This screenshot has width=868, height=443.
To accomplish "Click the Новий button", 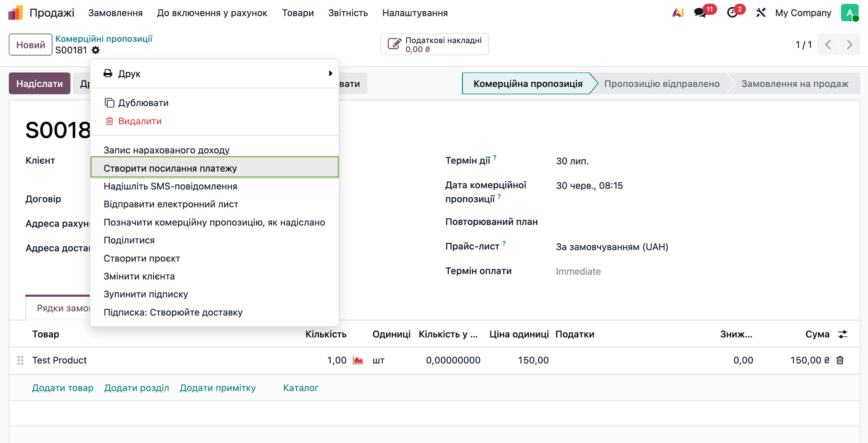I will (31, 45).
